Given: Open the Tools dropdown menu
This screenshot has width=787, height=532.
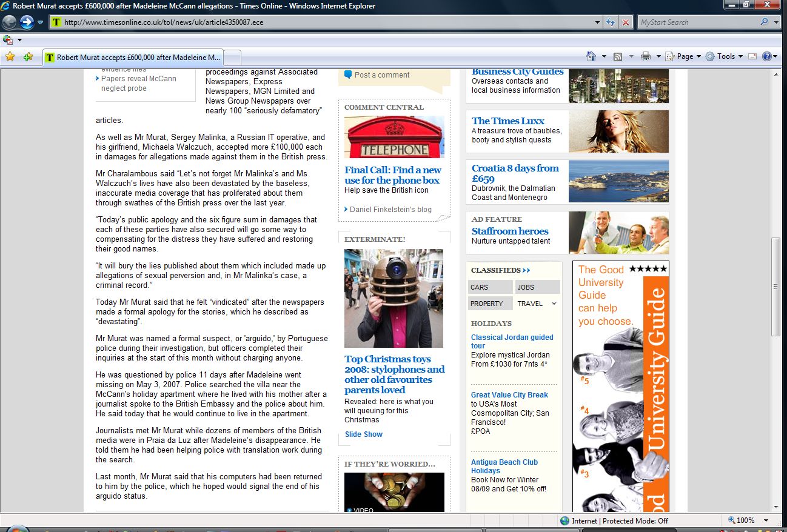Looking at the screenshot, I should click(x=725, y=56).
